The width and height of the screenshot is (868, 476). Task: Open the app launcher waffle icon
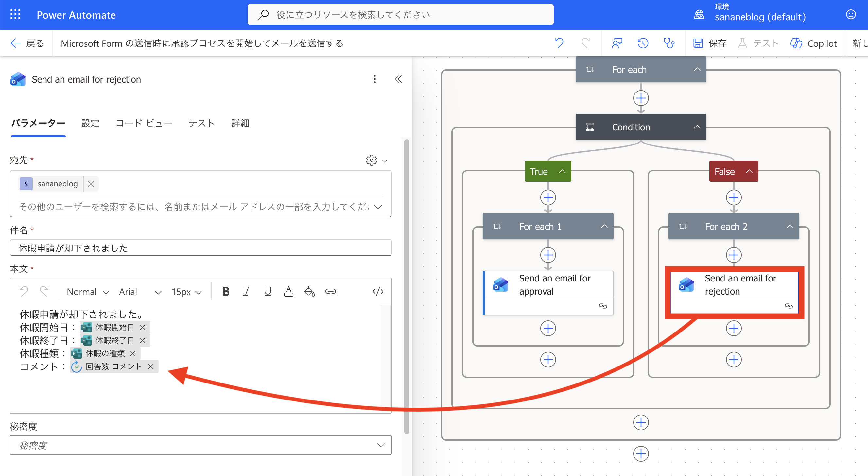pos(15,14)
